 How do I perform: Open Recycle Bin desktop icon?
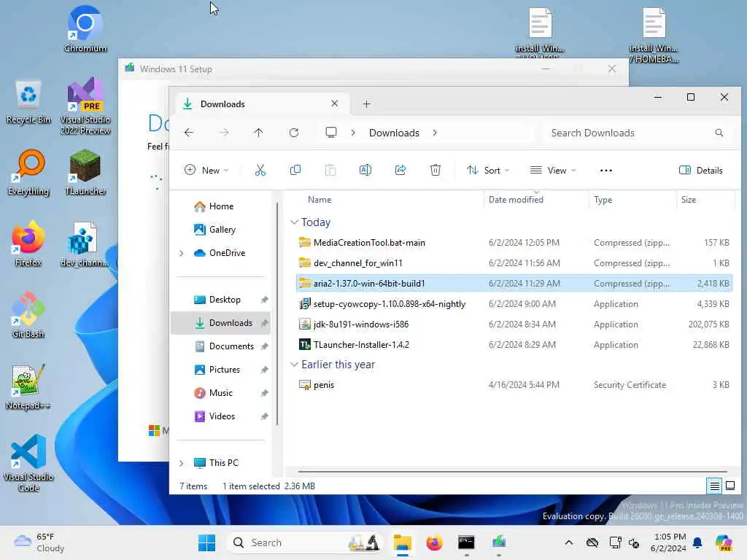click(x=28, y=101)
